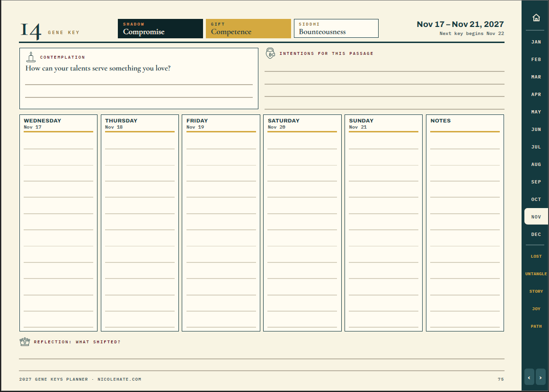
Task: Click the Shadow Compromise box
Action: (160, 28)
